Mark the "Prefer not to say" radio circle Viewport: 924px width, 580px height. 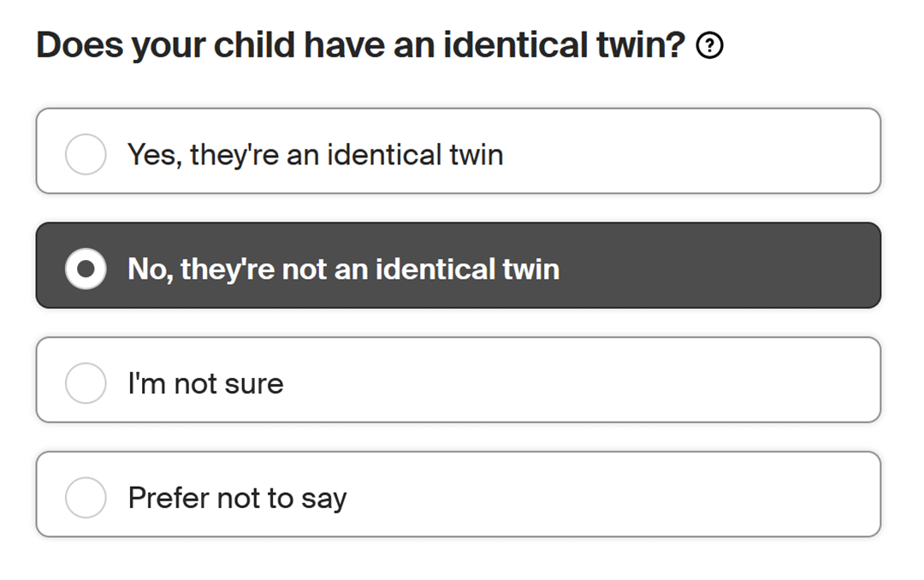(x=86, y=498)
